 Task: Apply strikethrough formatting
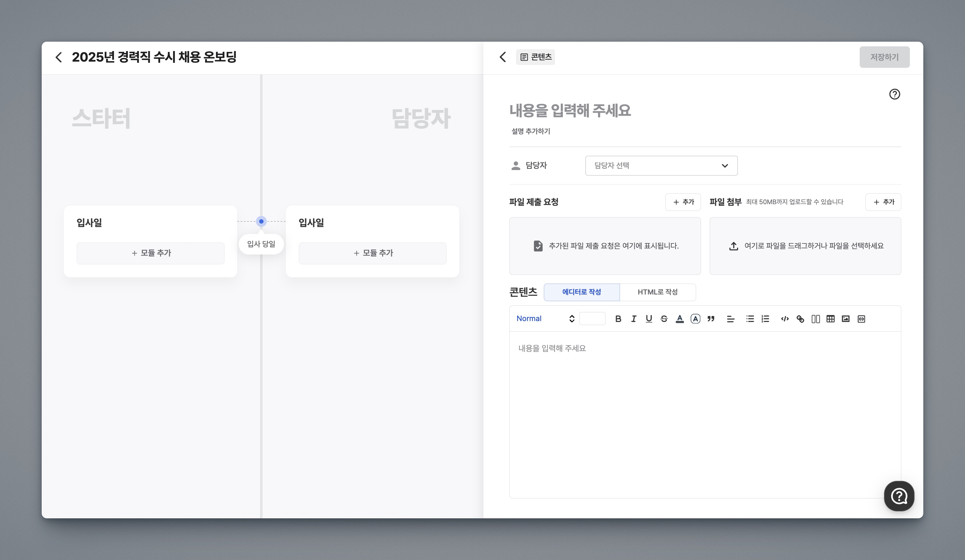click(664, 319)
